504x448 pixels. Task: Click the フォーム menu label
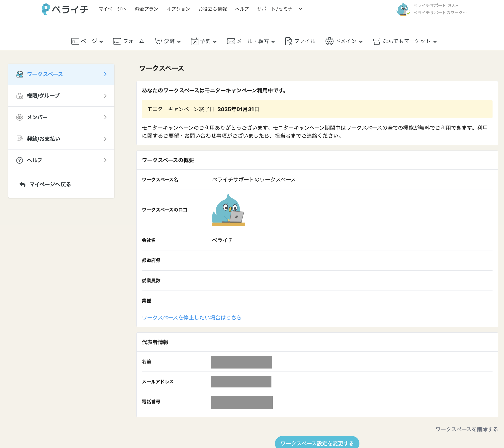(134, 41)
